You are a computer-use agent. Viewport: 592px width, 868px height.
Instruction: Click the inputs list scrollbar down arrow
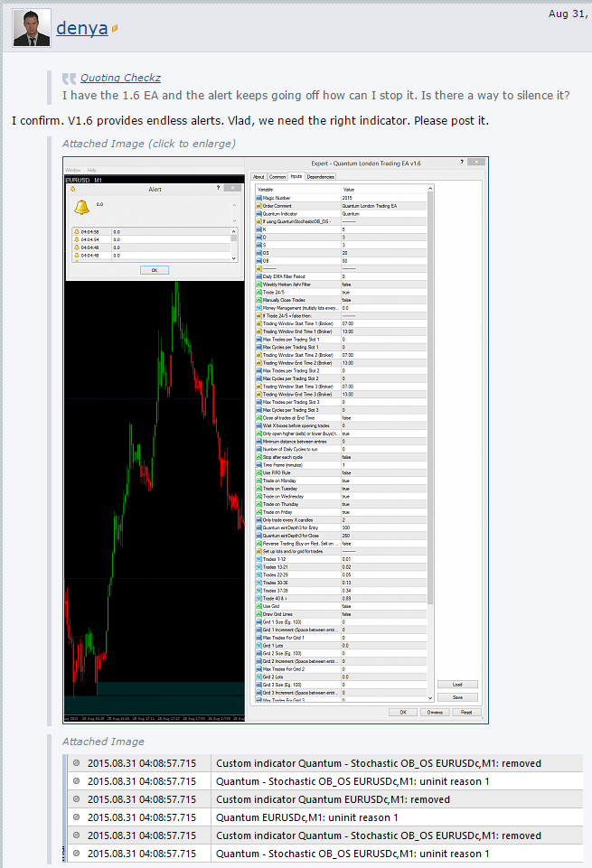click(x=430, y=698)
